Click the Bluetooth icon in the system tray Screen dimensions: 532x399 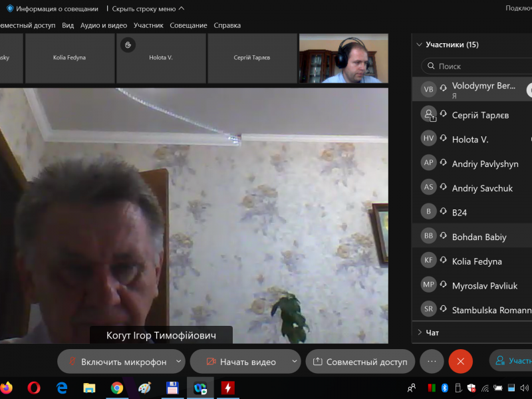pyautogui.click(x=446, y=388)
